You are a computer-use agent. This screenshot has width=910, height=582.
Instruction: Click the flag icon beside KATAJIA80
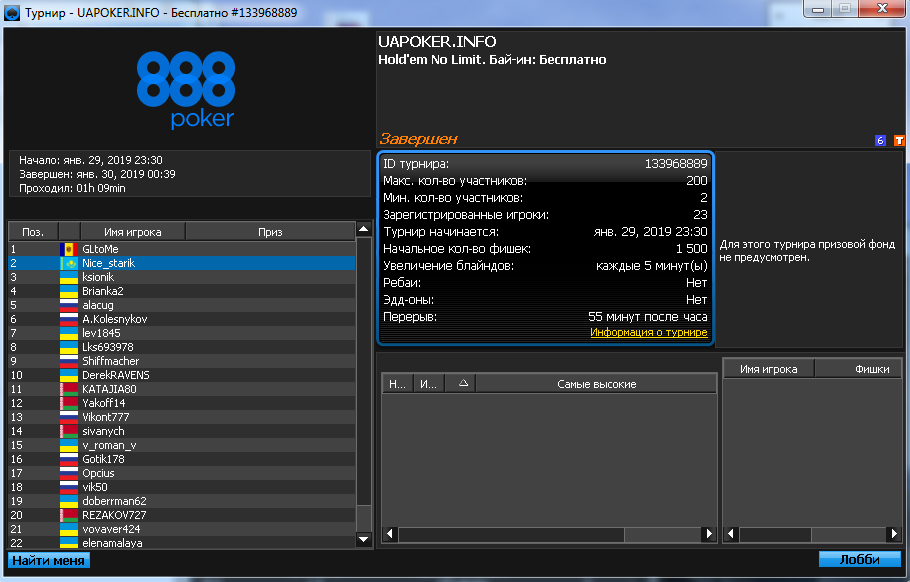(69, 389)
